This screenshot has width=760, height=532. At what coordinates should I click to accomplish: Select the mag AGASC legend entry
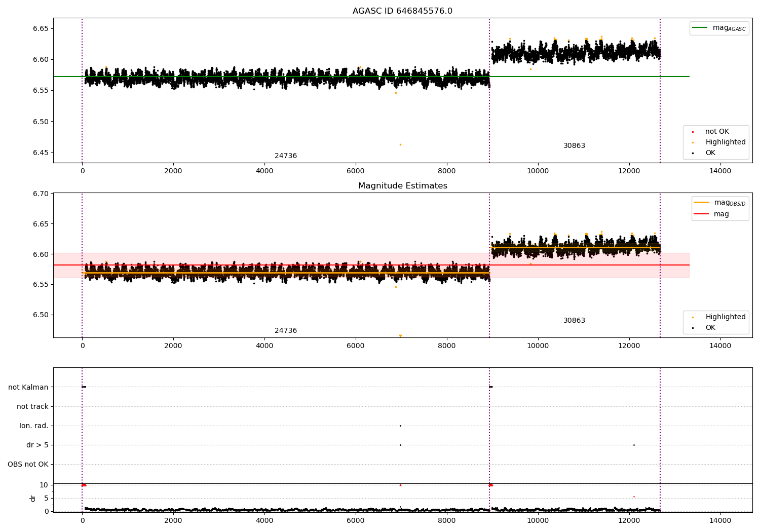pyautogui.click(x=719, y=28)
